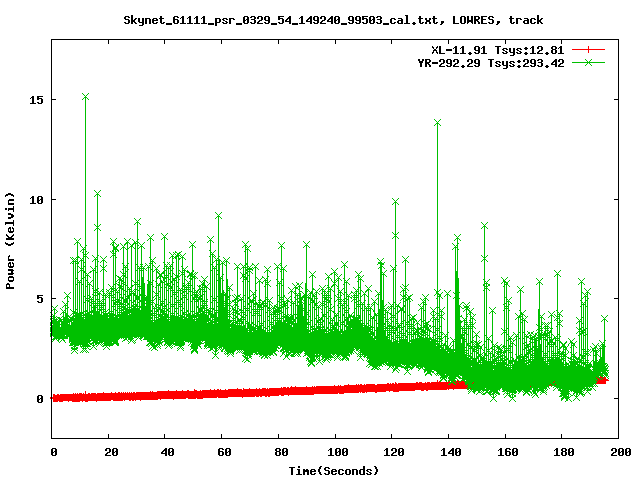
Task: Click the 140 tick label on x-axis
Action: pyautogui.click(x=449, y=452)
